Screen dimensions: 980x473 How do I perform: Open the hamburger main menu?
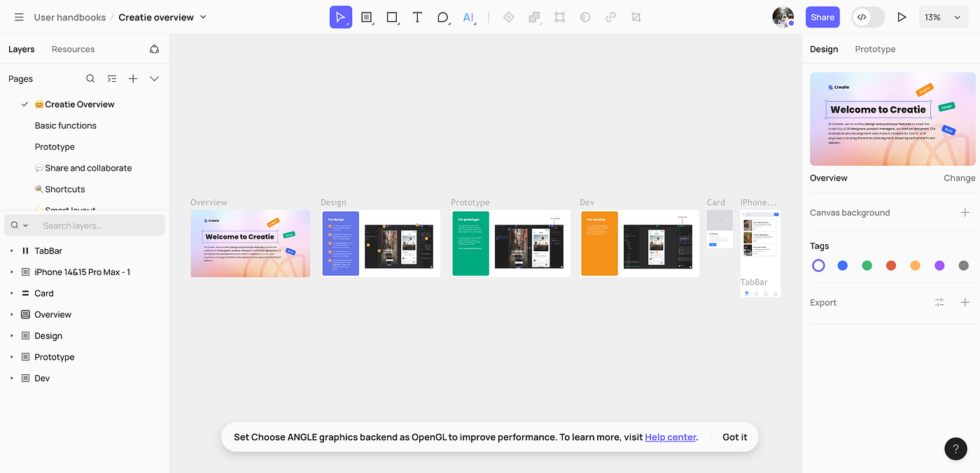19,17
